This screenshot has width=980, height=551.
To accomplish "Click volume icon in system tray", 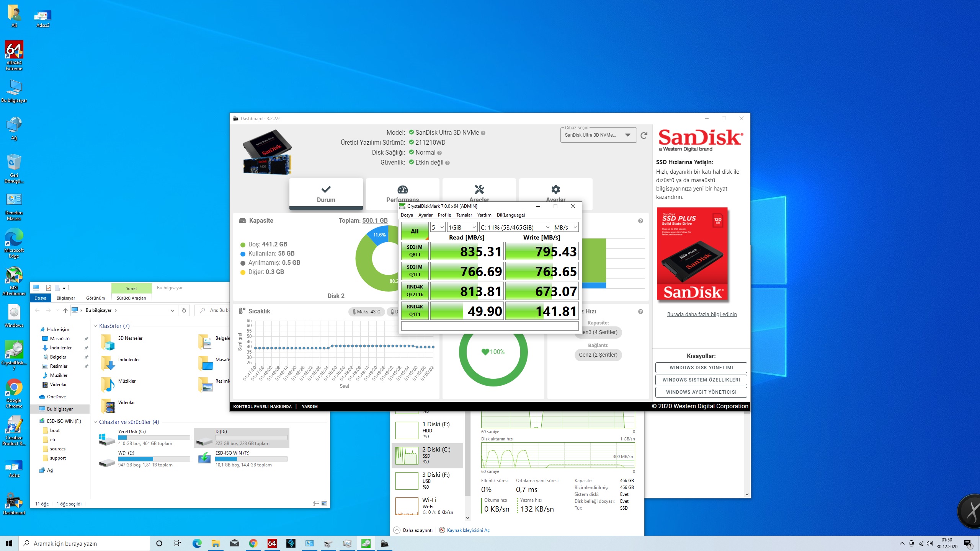I will [x=930, y=543].
